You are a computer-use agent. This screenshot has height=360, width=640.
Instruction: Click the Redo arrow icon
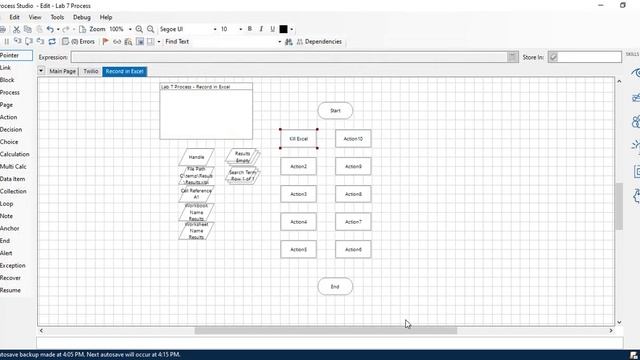66,29
